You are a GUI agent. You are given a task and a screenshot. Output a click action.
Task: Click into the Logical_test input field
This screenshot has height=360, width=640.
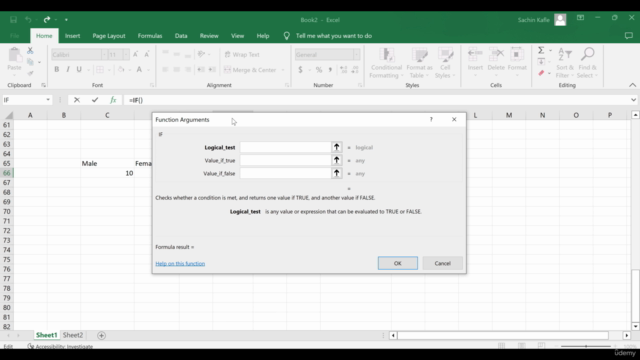(x=285, y=147)
